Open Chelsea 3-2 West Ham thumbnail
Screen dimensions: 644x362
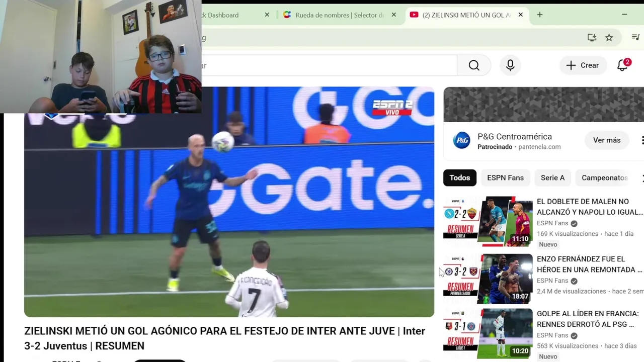point(488,279)
